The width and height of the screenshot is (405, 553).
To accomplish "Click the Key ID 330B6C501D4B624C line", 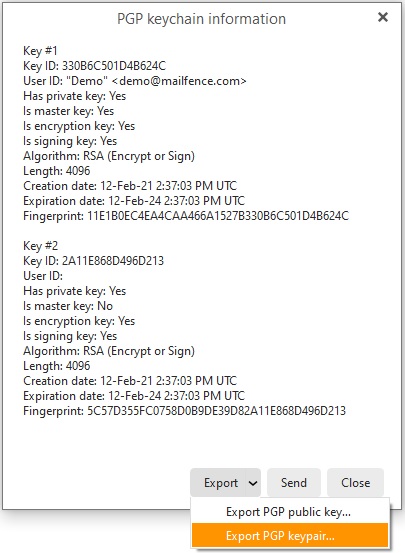I will pyautogui.click(x=94, y=66).
